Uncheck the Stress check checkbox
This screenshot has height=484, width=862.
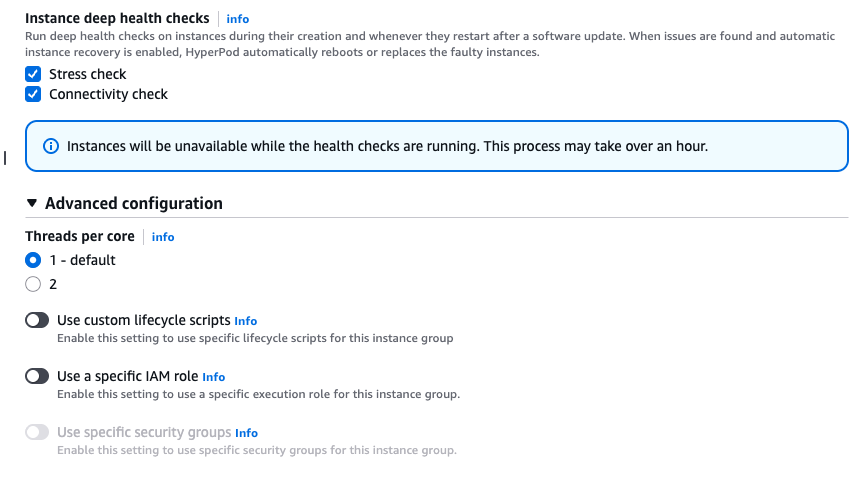pyautogui.click(x=33, y=74)
